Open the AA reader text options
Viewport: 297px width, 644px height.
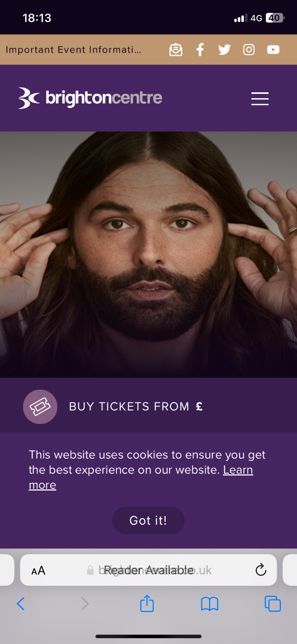point(38,570)
